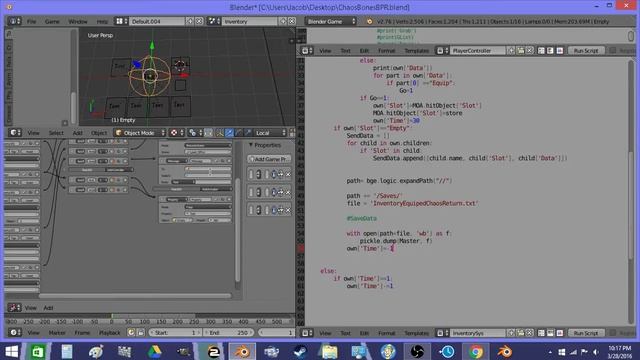Open the Game menu in Info header
The width and height of the screenshot is (640, 360).
[x=52, y=21]
